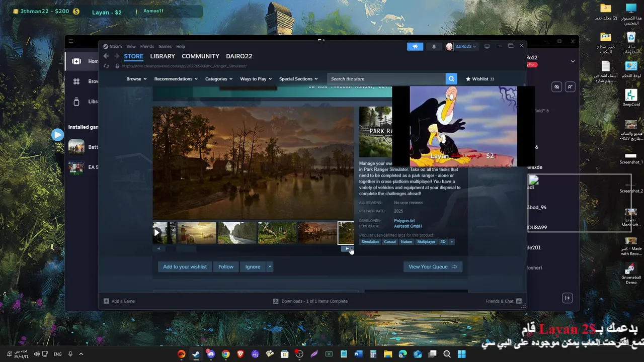Select Home icon in EA app sidebar
The width and height of the screenshot is (644, 362).
(76, 61)
